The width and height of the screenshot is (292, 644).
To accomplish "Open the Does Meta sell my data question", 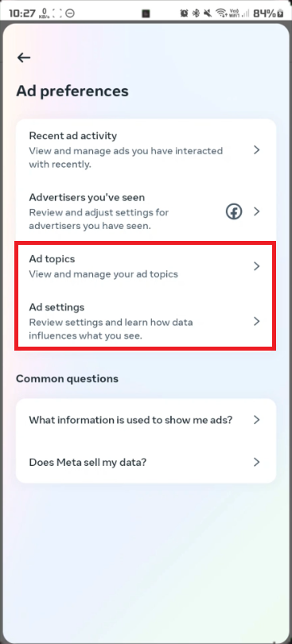I will click(x=146, y=462).
